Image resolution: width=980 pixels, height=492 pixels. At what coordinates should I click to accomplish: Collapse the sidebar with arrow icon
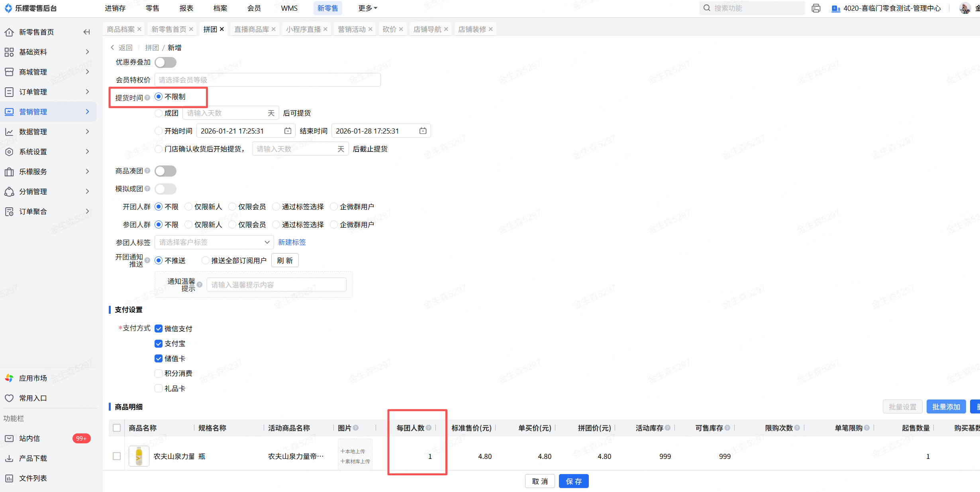tap(86, 32)
